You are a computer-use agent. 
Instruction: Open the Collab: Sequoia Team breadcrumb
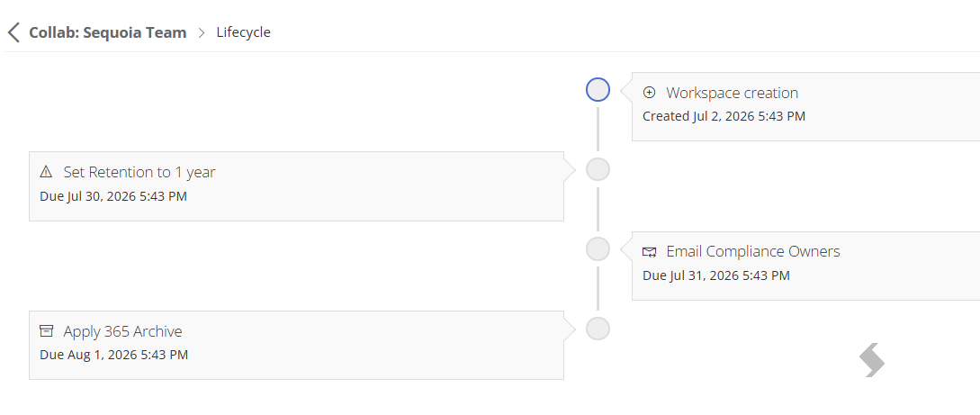tap(107, 32)
